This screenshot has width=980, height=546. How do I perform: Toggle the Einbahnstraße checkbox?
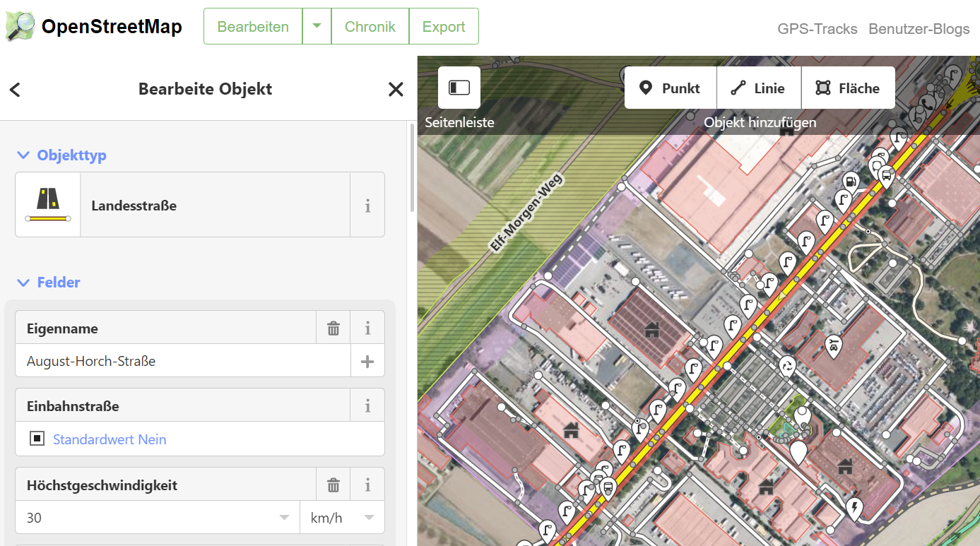click(x=37, y=439)
